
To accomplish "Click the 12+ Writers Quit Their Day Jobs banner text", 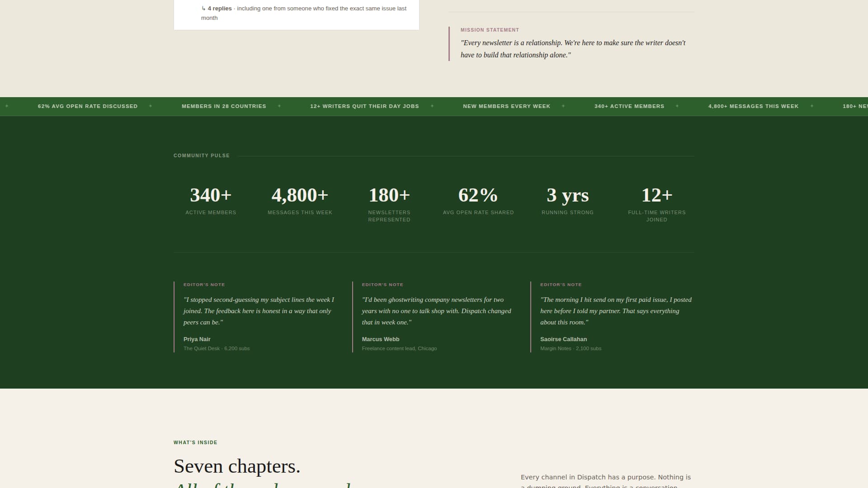I will 365,106.
